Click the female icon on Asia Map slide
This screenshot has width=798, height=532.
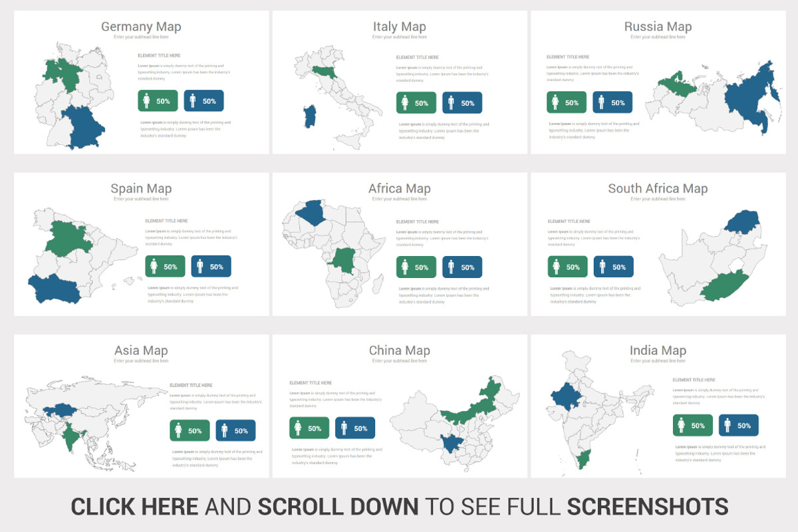[178, 430]
